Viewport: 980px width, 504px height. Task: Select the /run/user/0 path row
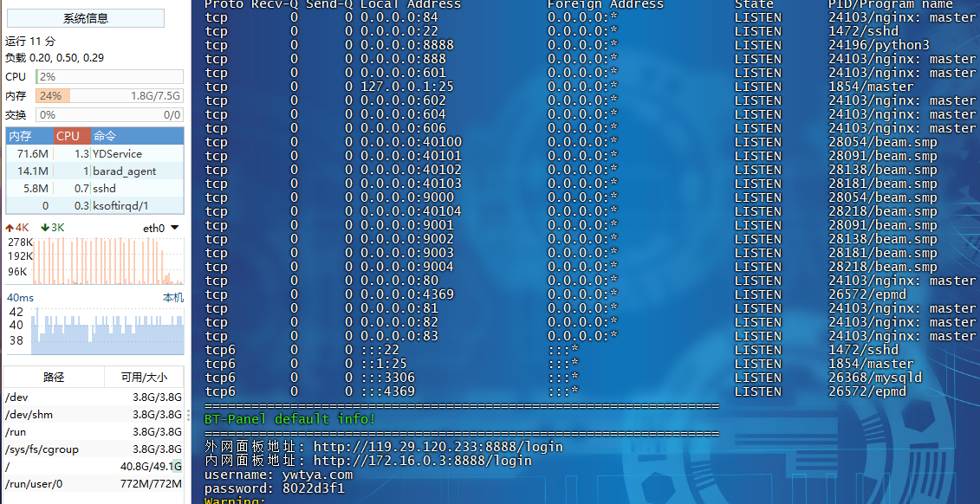pyautogui.click(x=94, y=484)
